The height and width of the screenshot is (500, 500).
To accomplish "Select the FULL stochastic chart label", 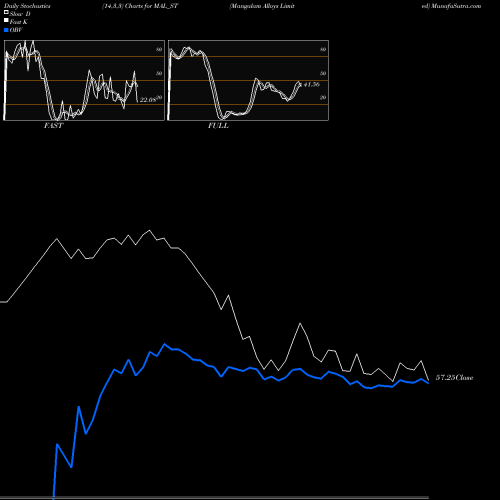I will point(218,126).
